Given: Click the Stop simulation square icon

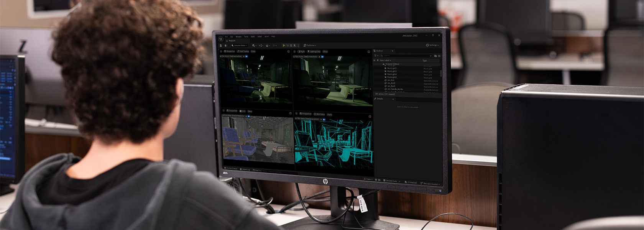Looking at the screenshot, I should click(x=291, y=46).
